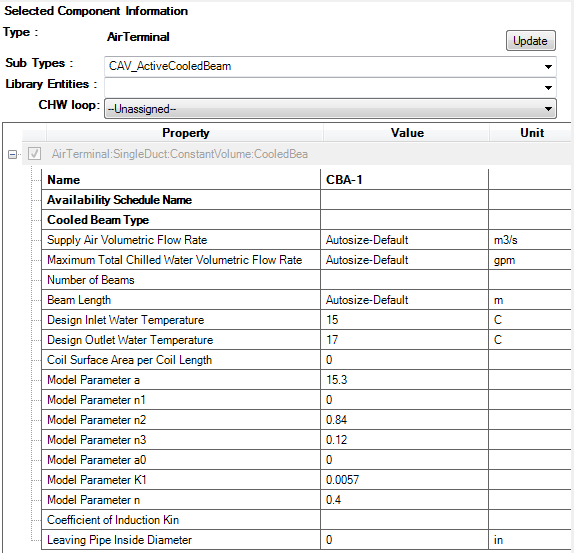Select the Cooled Beam Type value cell

[404, 220]
